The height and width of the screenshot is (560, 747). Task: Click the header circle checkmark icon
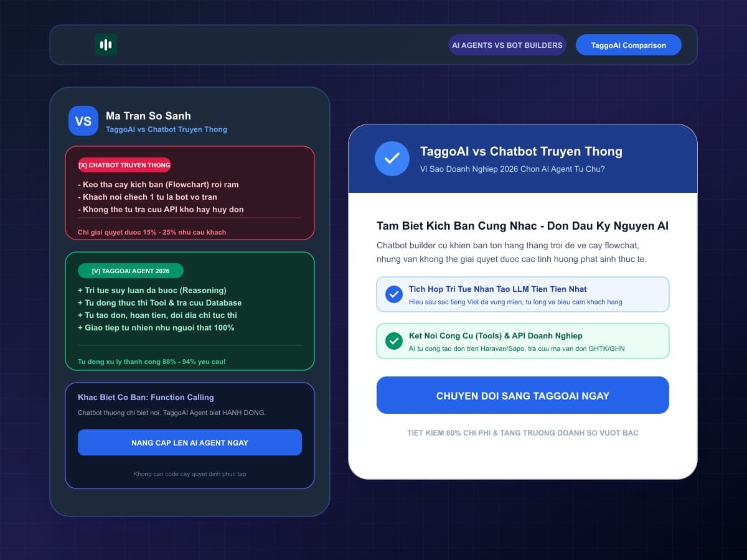pos(392,159)
